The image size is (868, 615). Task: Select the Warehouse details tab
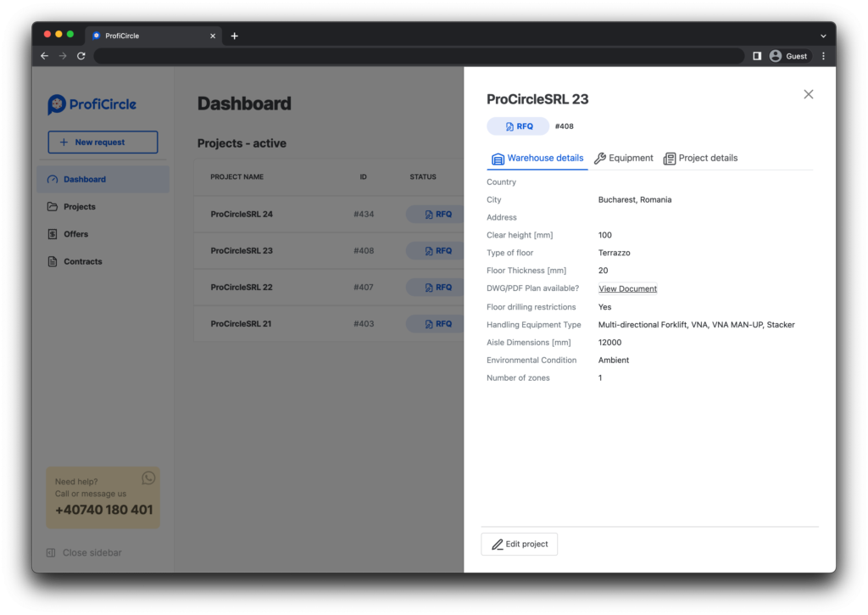point(537,159)
